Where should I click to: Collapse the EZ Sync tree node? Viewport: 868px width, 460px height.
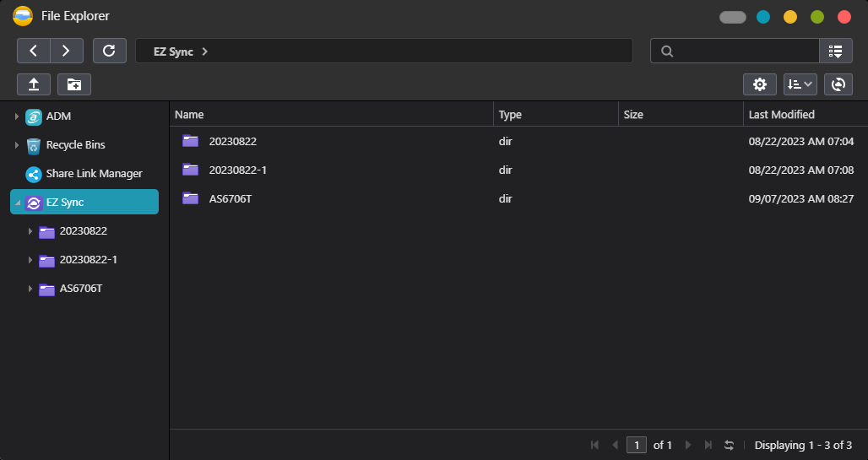pyautogui.click(x=18, y=203)
